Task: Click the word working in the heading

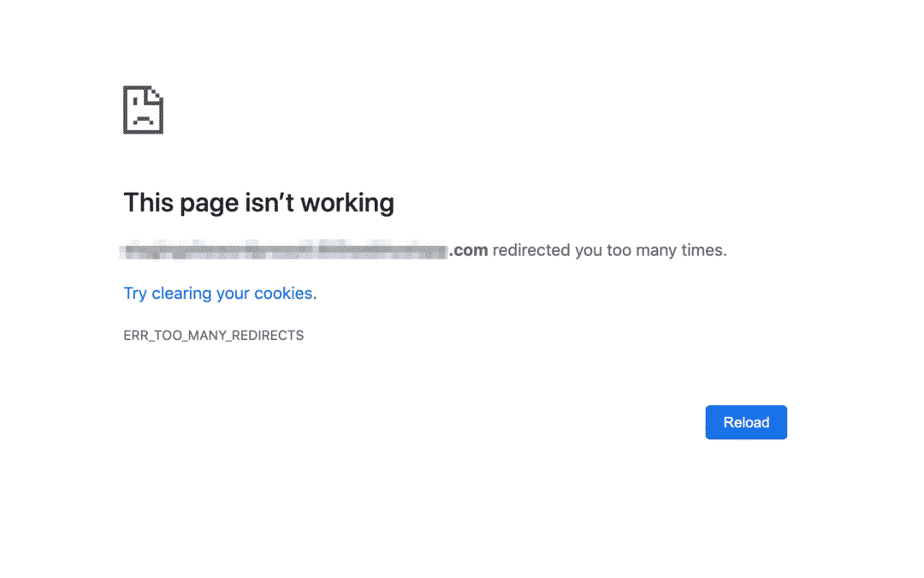Action: point(347,203)
